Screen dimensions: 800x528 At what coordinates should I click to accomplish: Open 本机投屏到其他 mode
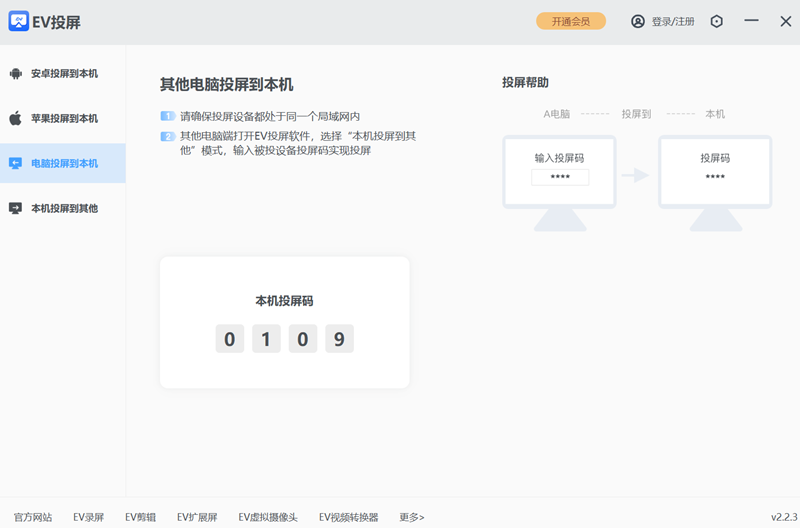64,208
